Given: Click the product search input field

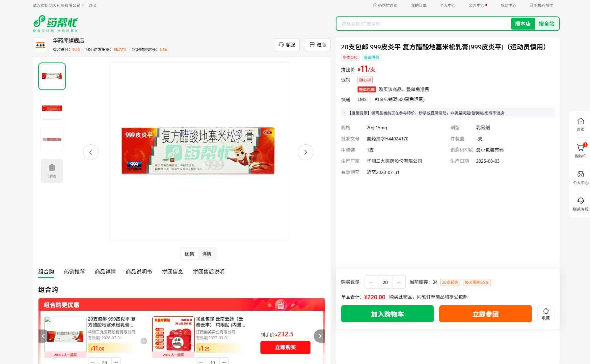Looking at the screenshot, I should (423, 24).
